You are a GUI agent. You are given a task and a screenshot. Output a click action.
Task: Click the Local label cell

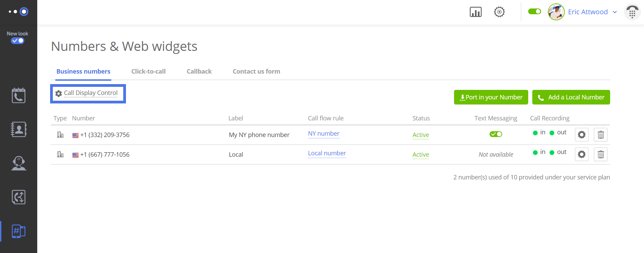236,155
